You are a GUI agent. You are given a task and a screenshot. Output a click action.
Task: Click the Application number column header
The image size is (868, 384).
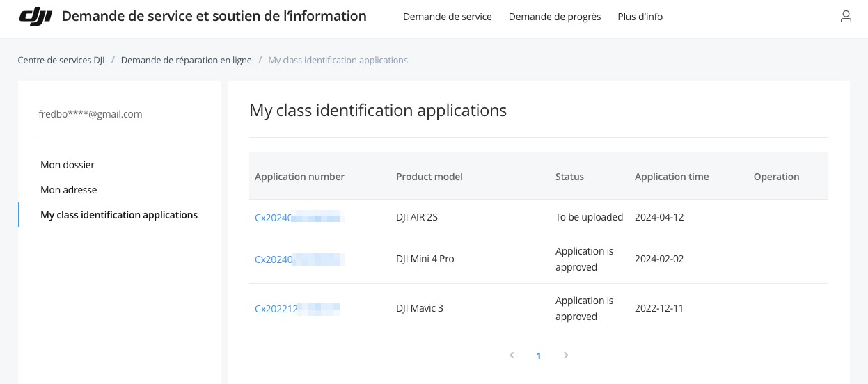coord(300,177)
